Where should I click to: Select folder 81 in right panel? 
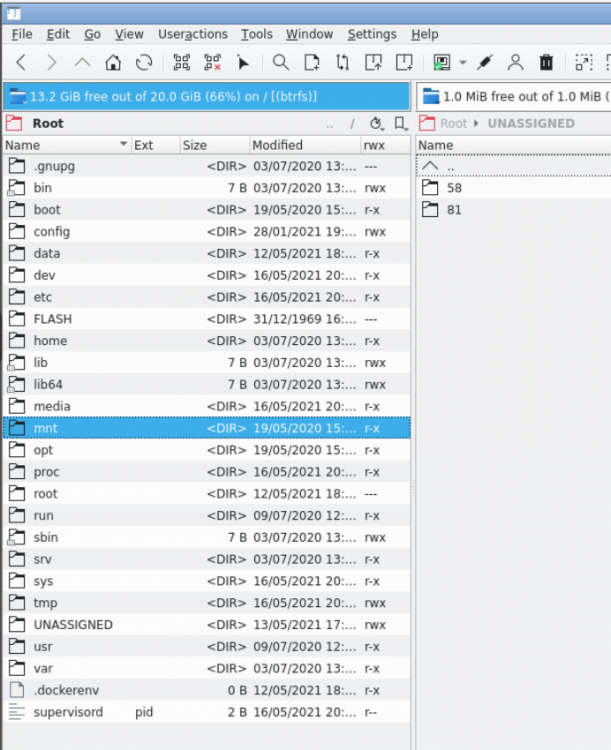pyautogui.click(x=514, y=210)
